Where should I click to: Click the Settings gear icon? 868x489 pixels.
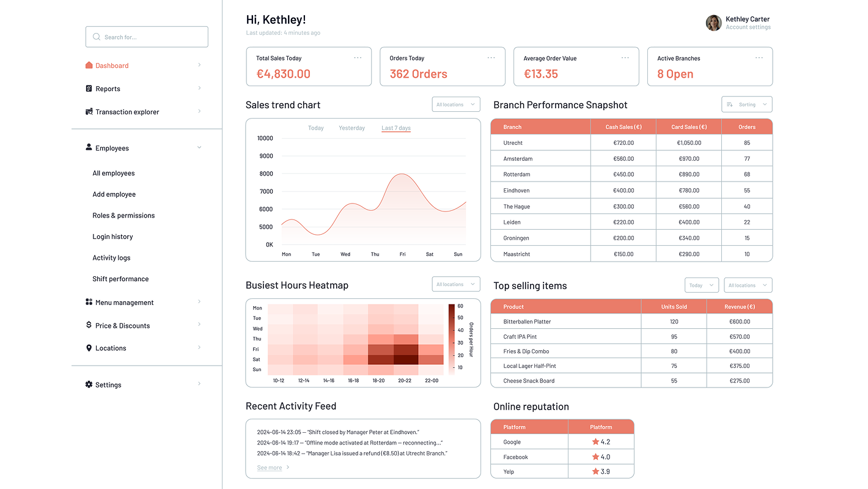[89, 384]
